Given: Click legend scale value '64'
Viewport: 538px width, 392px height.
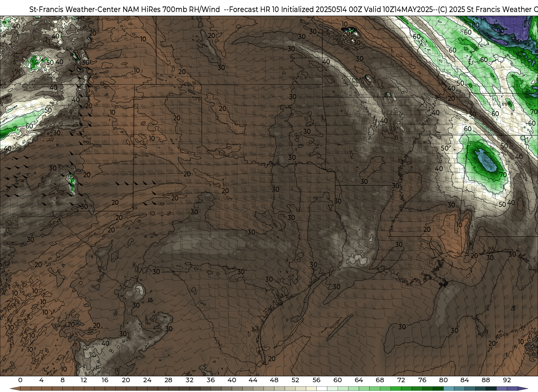Looking at the screenshot, I should [359, 380].
